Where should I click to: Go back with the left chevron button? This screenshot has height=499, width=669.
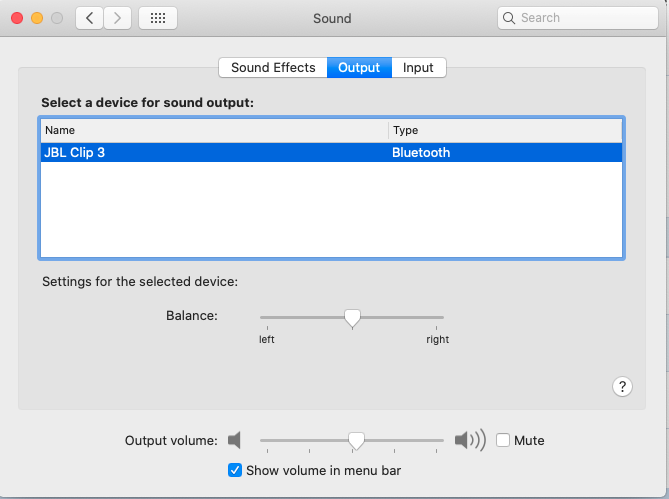tap(89, 18)
